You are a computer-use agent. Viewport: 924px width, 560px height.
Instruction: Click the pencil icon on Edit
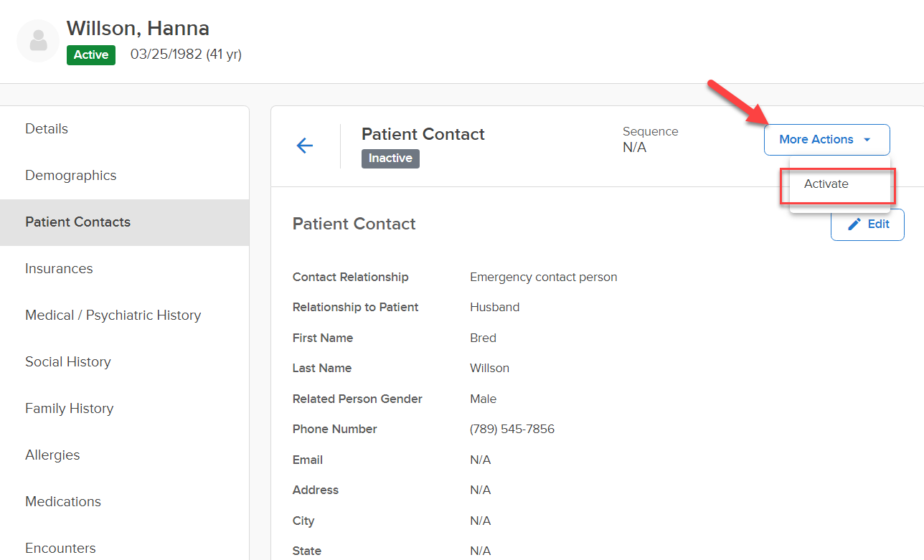point(854,224)
